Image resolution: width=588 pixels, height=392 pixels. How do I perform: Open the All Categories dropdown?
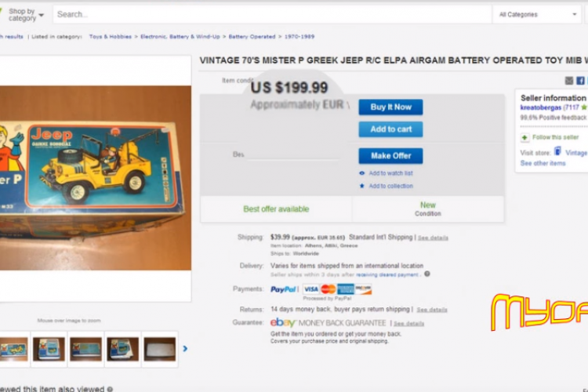tap(537, 15)
